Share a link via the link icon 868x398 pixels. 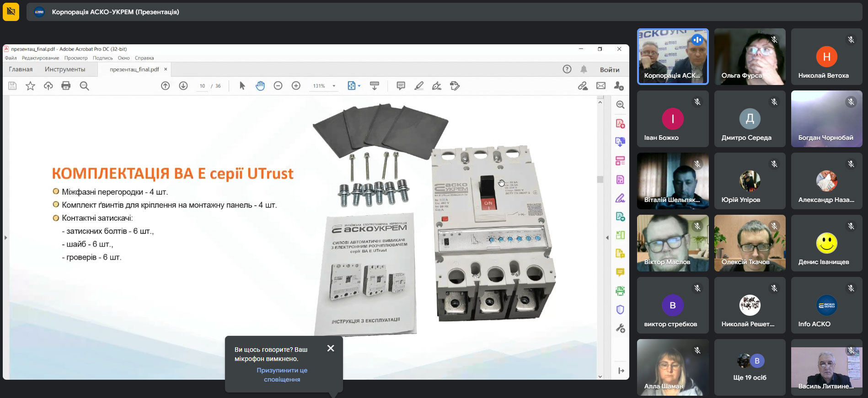[x=583, y=86]
